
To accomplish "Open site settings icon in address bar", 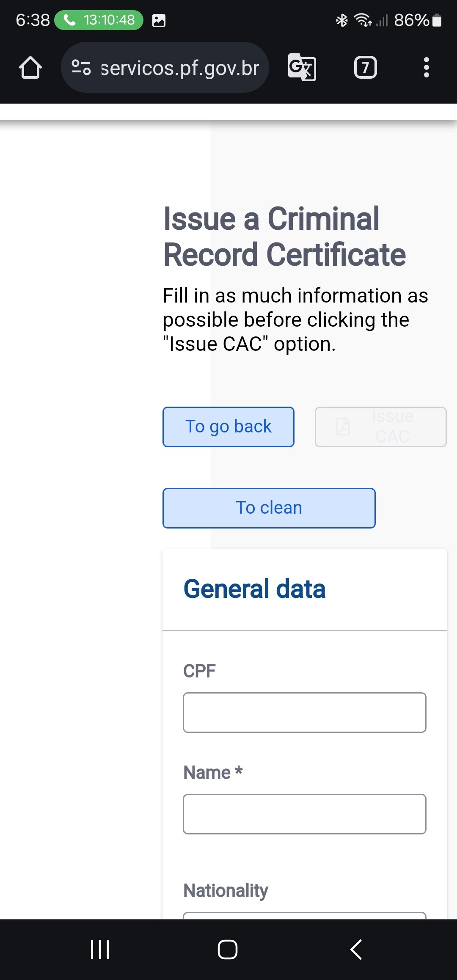I will (x=81, y=68).
